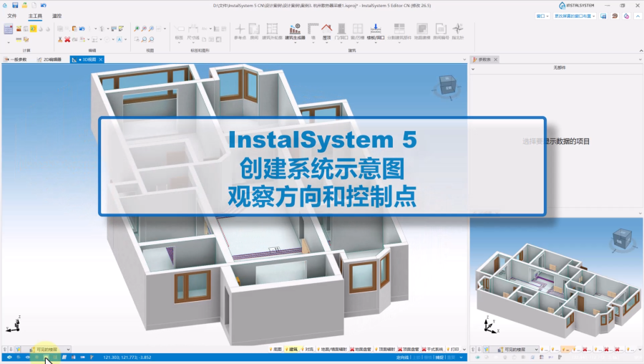Open the 一般参数 tab
644x364 pixels.
pyautogui.click(x=16, y=59)
